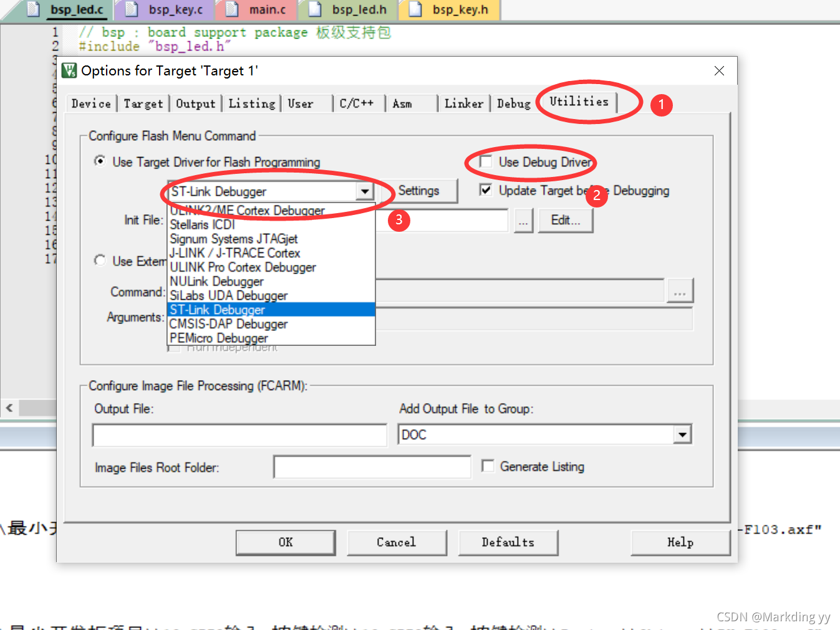Enable the Use Debug Driver checkbox
Viewport: 840px width, 630px height.
pyautogui.click(x=486, y=162)
